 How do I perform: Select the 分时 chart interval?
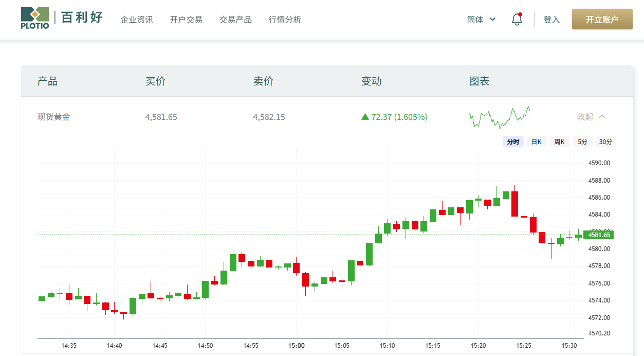[x=513, y=142]
